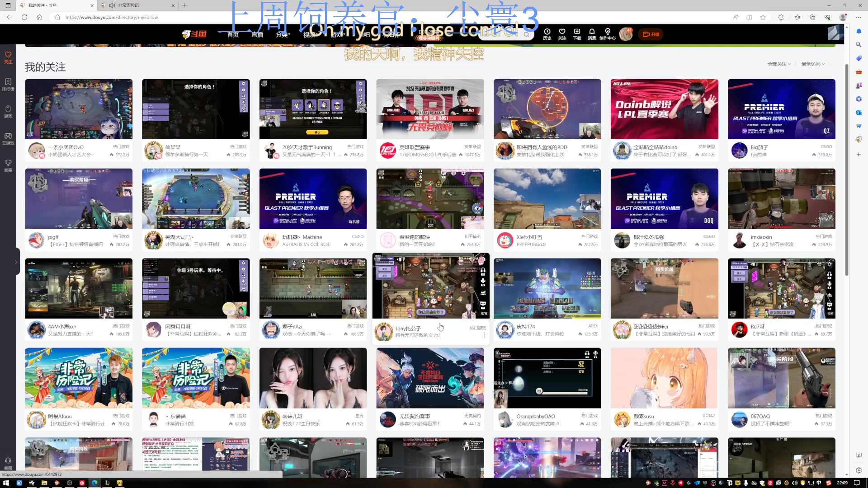
Task: Open 阿福Afuuu 非常历险记 thumbnail
Action: pyautogui.click(x=79, y=378)
